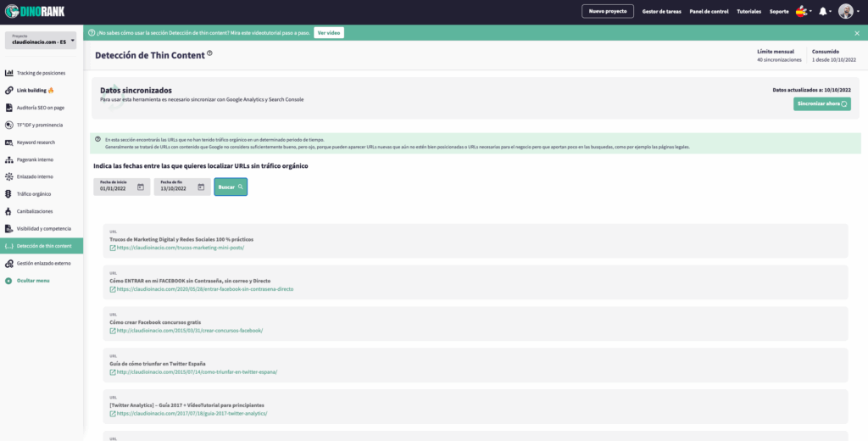This screenshot has width=868, height=441.
Task: Click the Fecha de inicio date field
Action: tap(122, 187)
